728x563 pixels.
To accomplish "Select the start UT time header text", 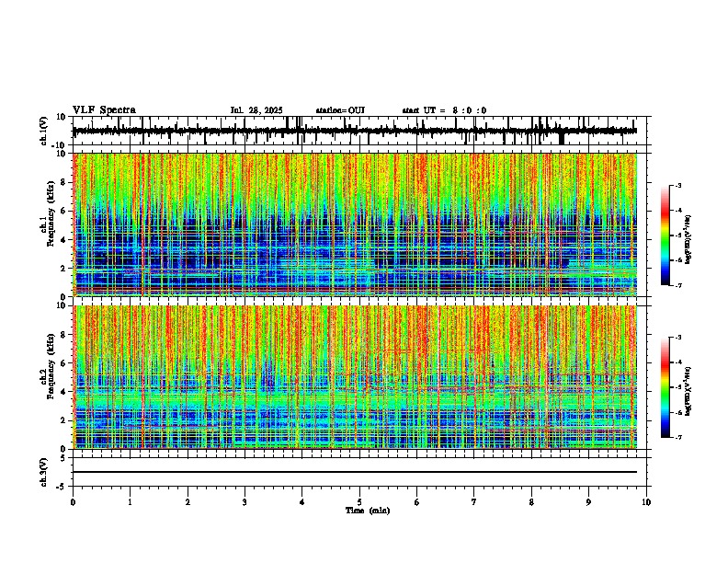I will click(444, 110).
